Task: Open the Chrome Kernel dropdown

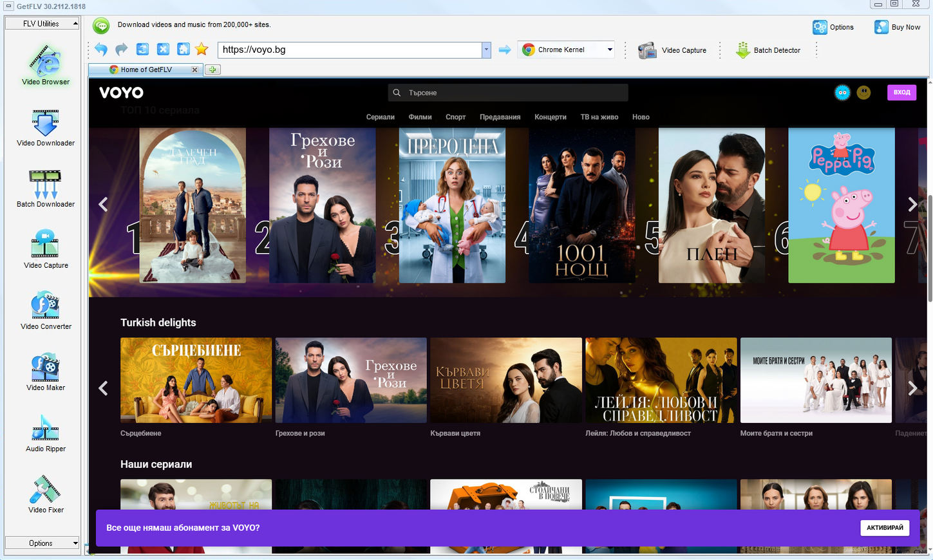Action: click(x=565, y=50)
